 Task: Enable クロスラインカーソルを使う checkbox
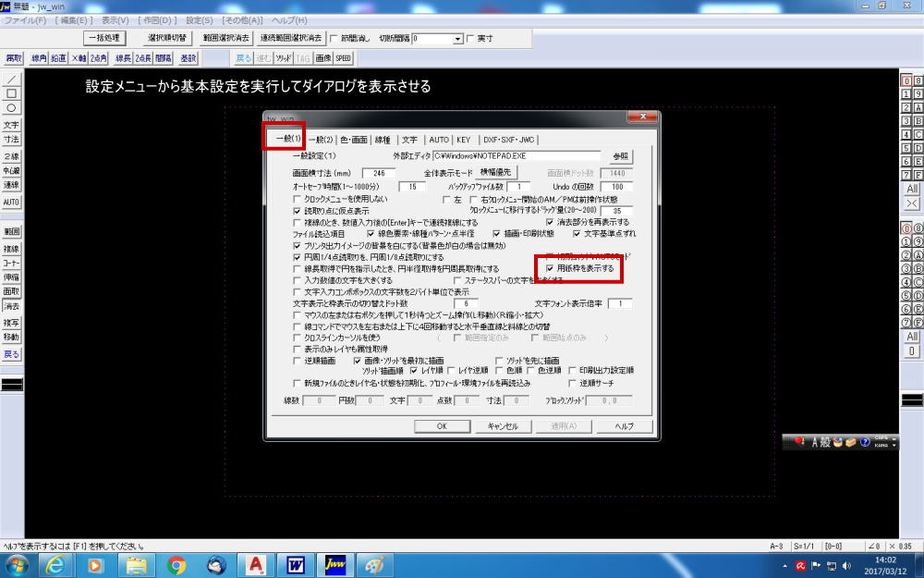297,338
